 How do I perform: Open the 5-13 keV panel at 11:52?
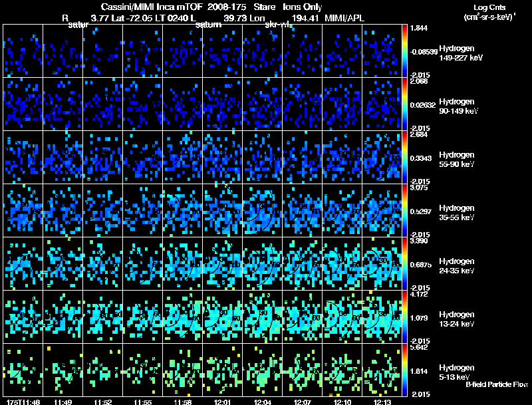(103, 370)
